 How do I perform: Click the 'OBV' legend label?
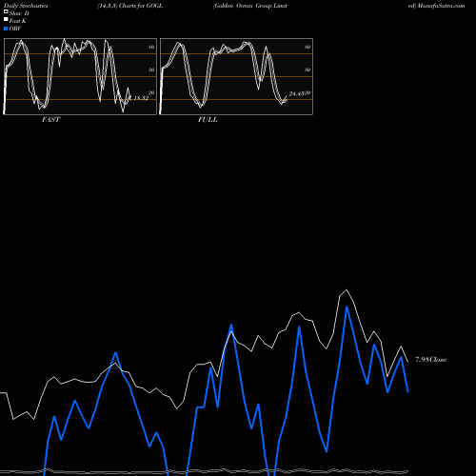tap(15, 29)
